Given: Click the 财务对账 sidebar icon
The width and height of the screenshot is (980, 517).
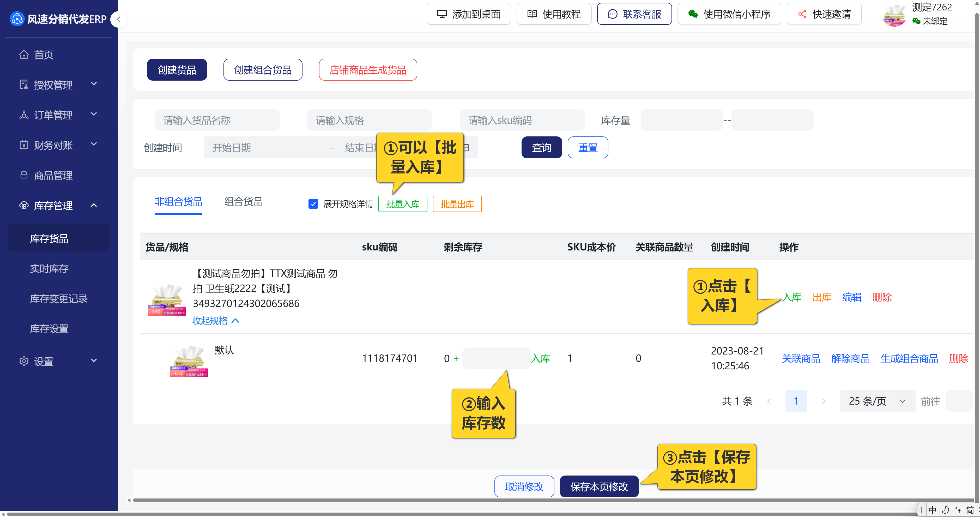Looking at the screenshot, I should click(24, 145).
